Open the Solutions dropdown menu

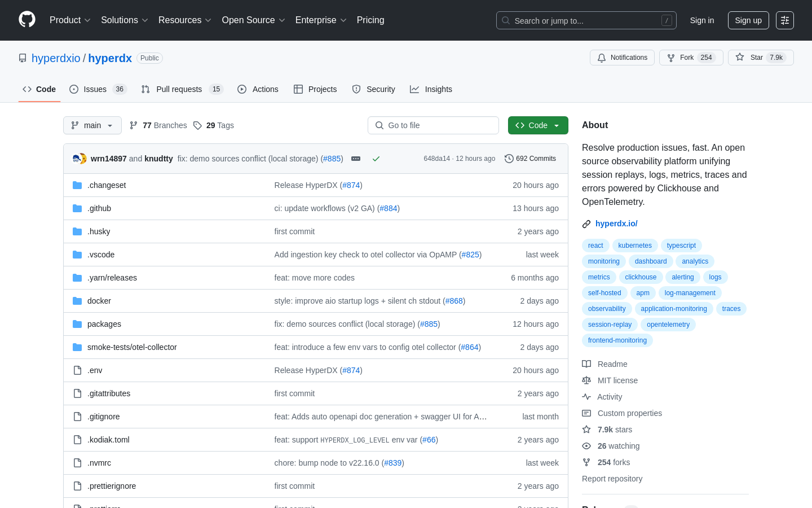[x=125, y=20]
